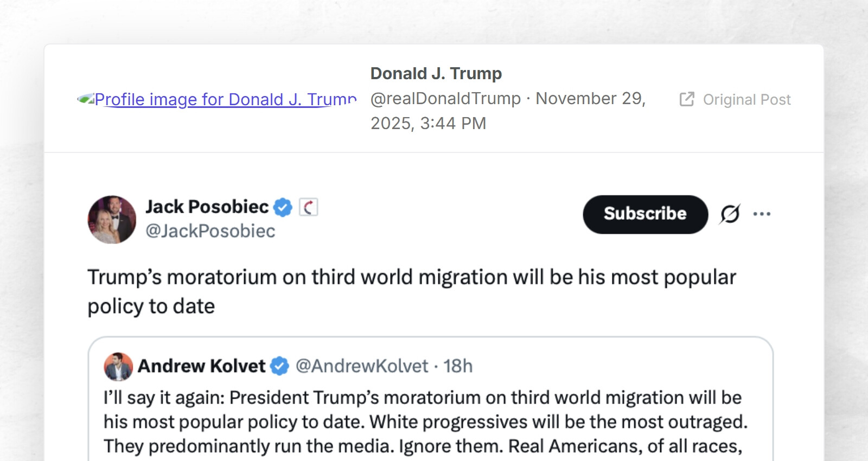Click the affiliation badge next to Jack Posobiec
The height and width of the screenshot is (461, 868).
click(308, 207)
